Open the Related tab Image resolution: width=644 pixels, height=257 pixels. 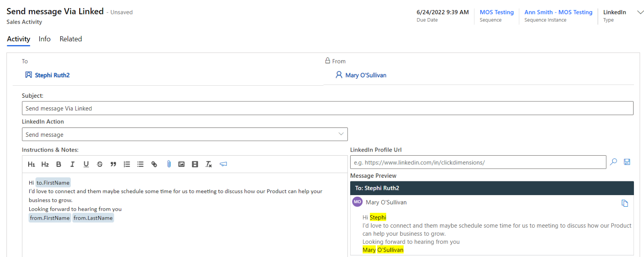[71, 39]
